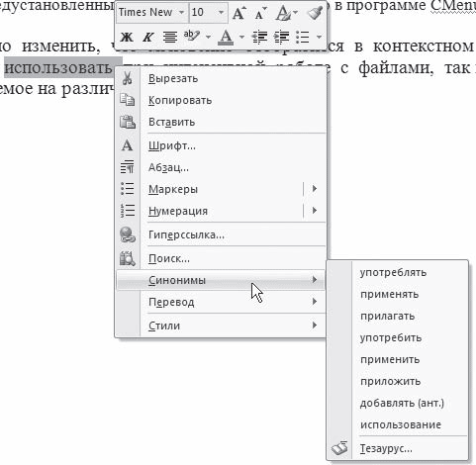Toggle italic with the К button
The image size is (476, 465).
point(148,37)
